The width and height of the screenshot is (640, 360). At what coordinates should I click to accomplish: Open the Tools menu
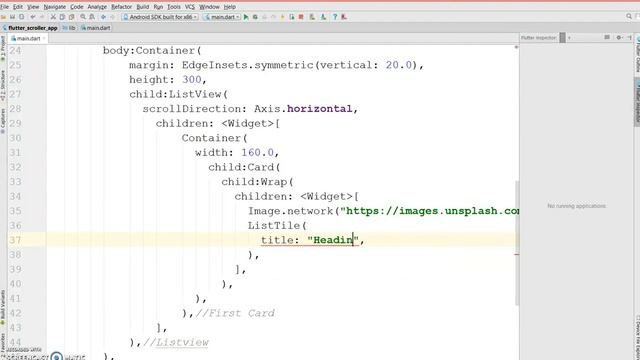pos(174,7)
